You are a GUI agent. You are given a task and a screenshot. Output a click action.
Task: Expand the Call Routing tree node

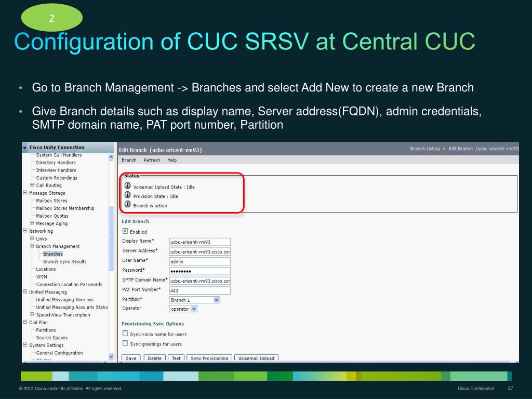(x=32, y=185)
